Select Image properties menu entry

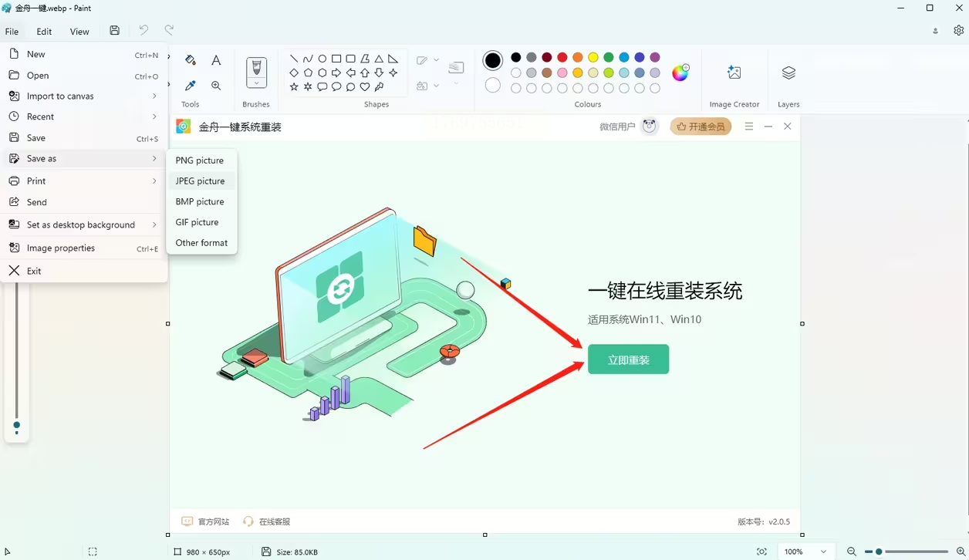[x=84, y=248]
